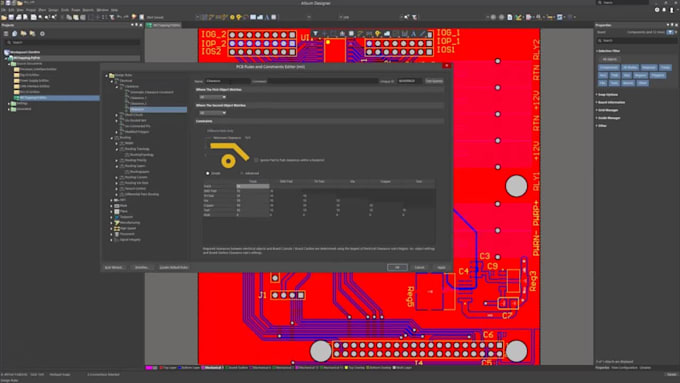Screen dimensions: 680x383
Task: Close the PCB Rules and Constraints Editor
Action: point(447,66)
